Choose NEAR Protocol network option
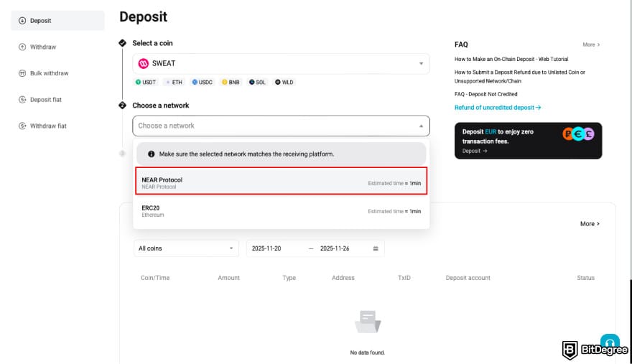This screenshot has height=364, width=632. [282, 181]
